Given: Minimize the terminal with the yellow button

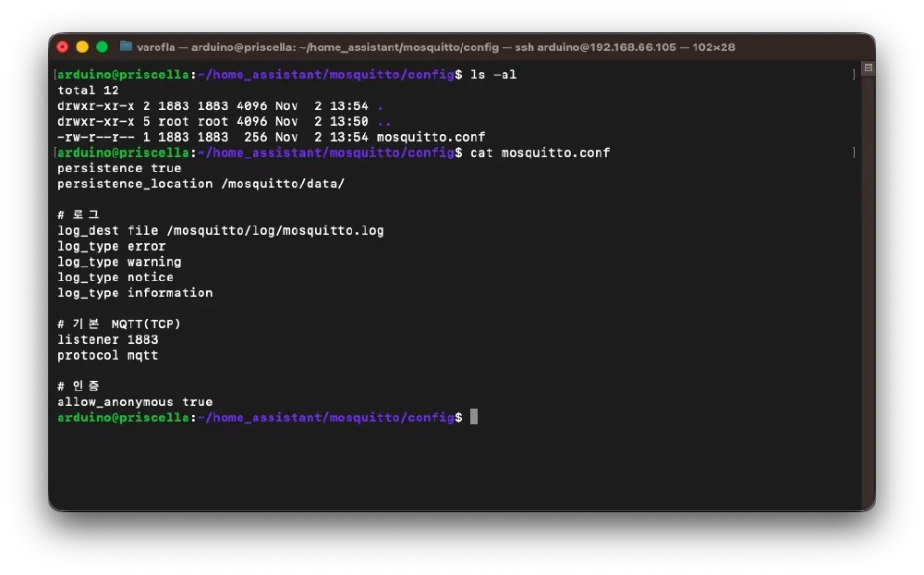Looking at the screenshot, I should tap(82, 46).
